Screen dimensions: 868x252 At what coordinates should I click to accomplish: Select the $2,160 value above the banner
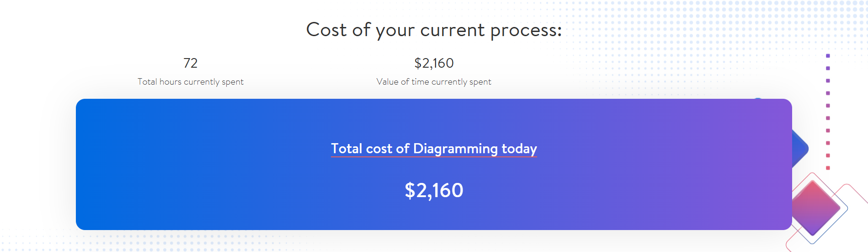pos(434,63)
